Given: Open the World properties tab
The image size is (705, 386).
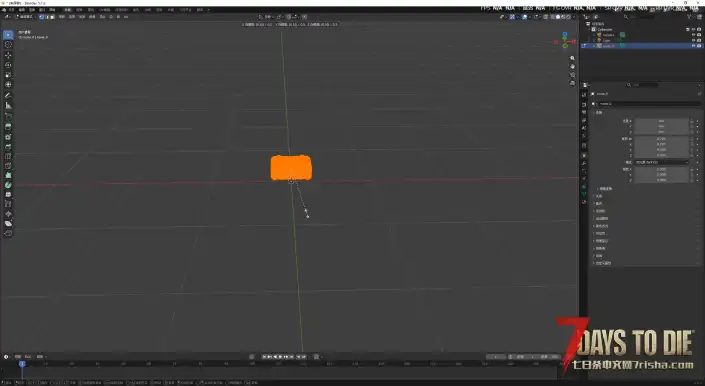Looking at the screenshot, I should tap(584, 136).
